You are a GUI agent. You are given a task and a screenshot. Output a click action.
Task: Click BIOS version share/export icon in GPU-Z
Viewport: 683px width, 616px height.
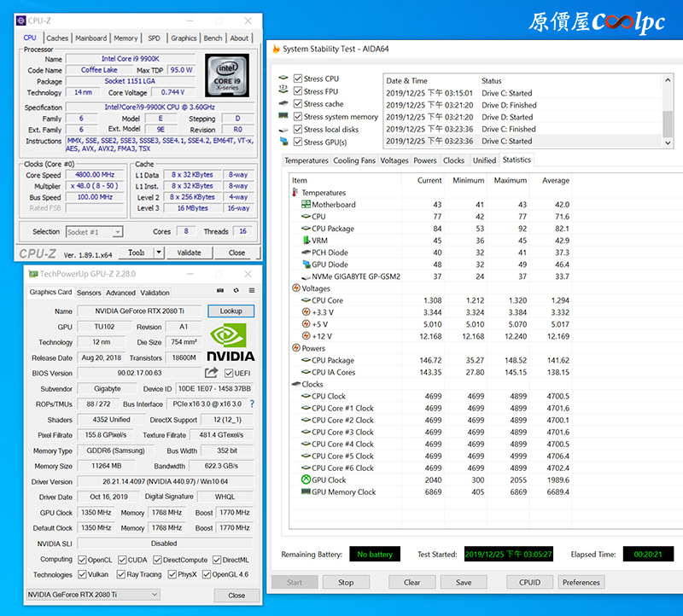click(211, 373)
